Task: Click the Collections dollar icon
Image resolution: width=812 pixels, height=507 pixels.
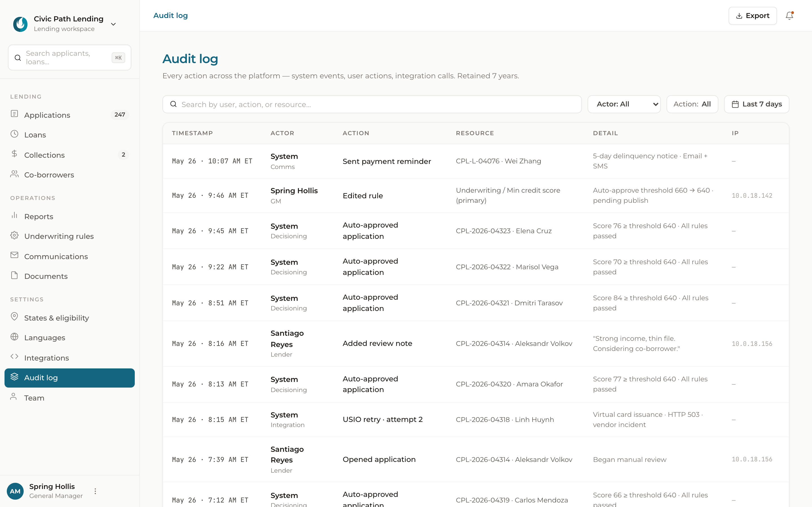Action: click(x=14, y=154)
